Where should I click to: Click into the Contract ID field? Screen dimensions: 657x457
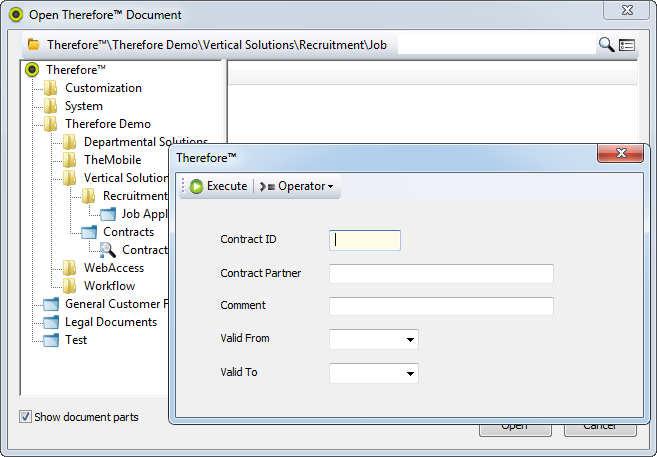coord(365,240)
